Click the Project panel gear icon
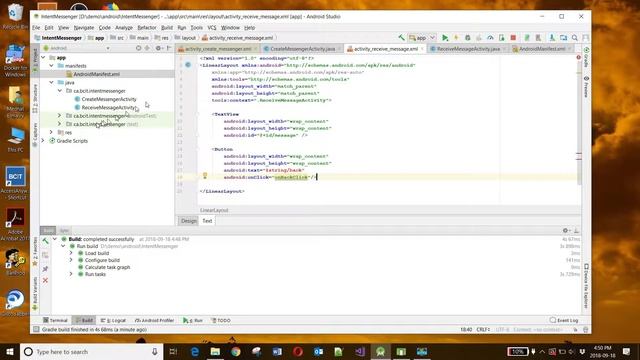This screenshot has width=640, height=360. click(158, 48)
